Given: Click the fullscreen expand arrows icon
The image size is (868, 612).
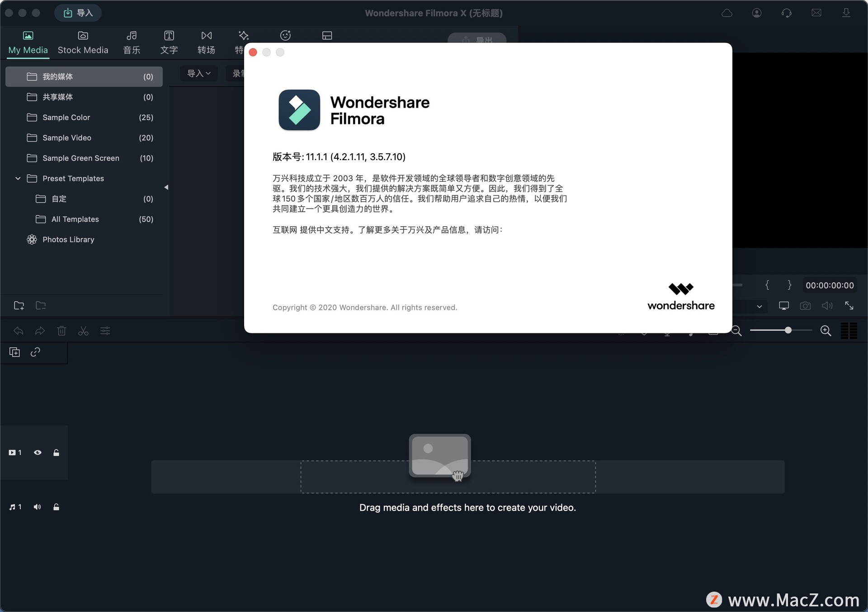Looking at the screenshot, I should (849, 306).
